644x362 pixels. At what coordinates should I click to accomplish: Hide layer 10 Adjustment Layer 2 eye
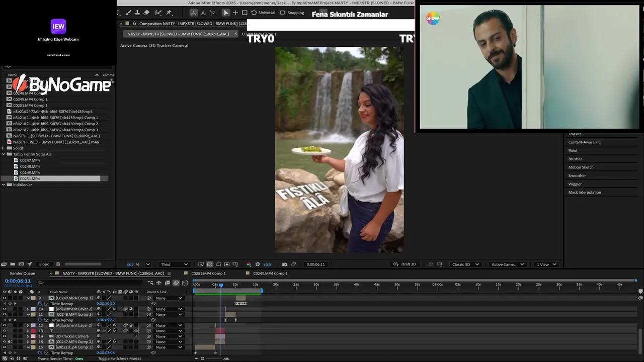pyautogui.click(x=5, y=309)
